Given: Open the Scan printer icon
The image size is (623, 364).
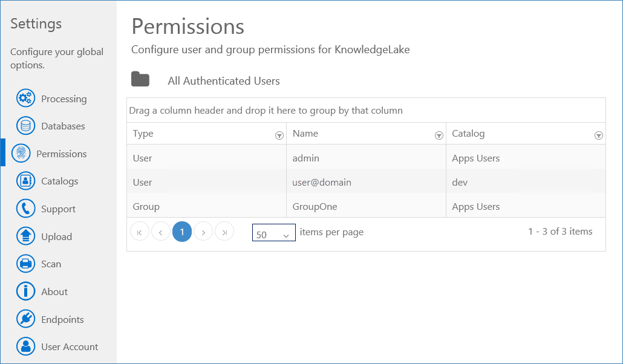Looking at the screenshot, I should pyautogui.click(x=26, y=264).
